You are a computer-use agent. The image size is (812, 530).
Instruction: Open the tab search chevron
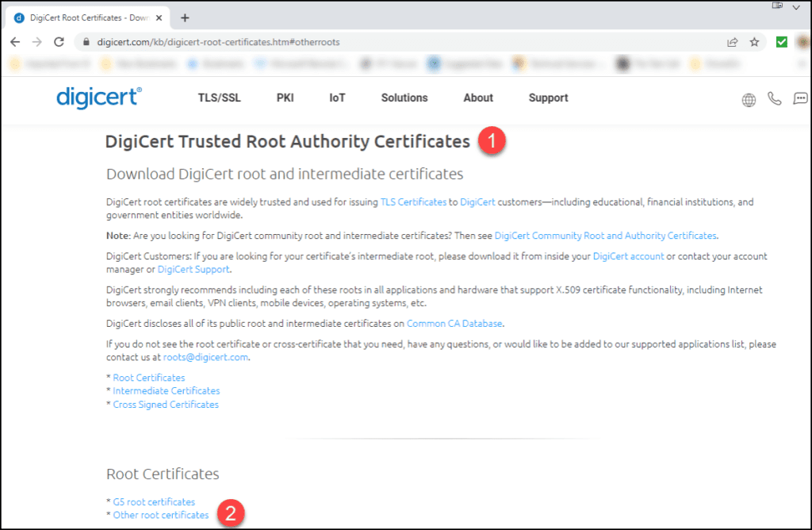point(796,7)
